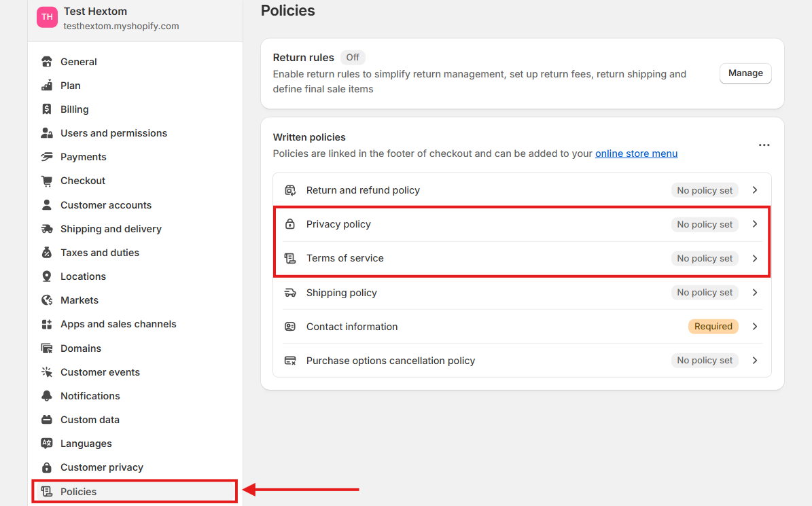The height and width of the screenshot is (506, 812).
Task: Expand Terms of service chevron
Action: click(x=755, y=258)
